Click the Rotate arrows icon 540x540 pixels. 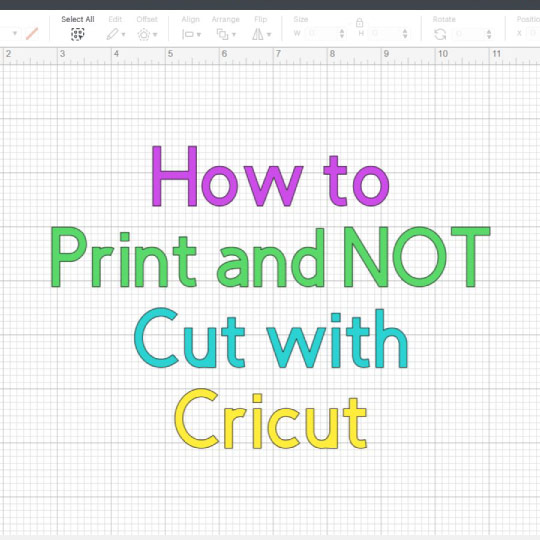(x=440, y=34)
